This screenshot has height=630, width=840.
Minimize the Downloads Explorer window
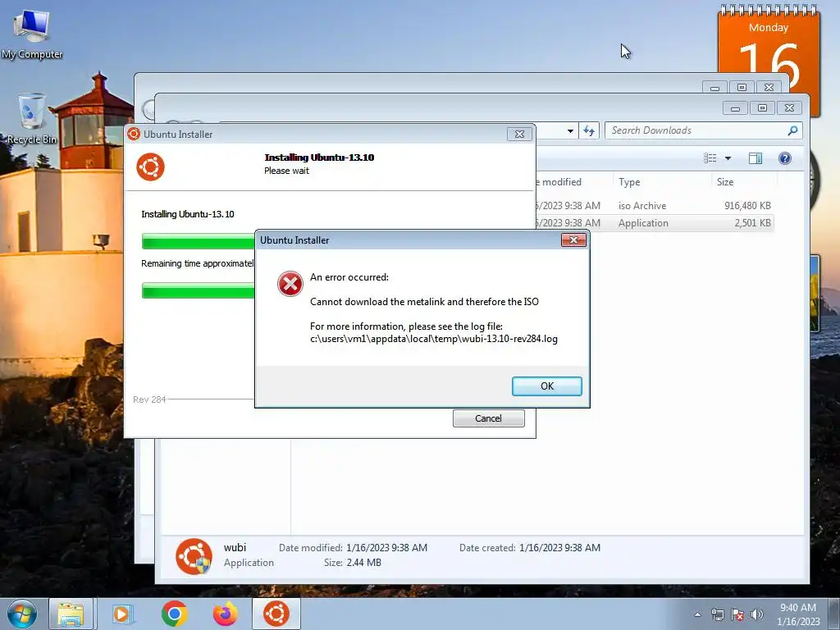tap(735, 108)
